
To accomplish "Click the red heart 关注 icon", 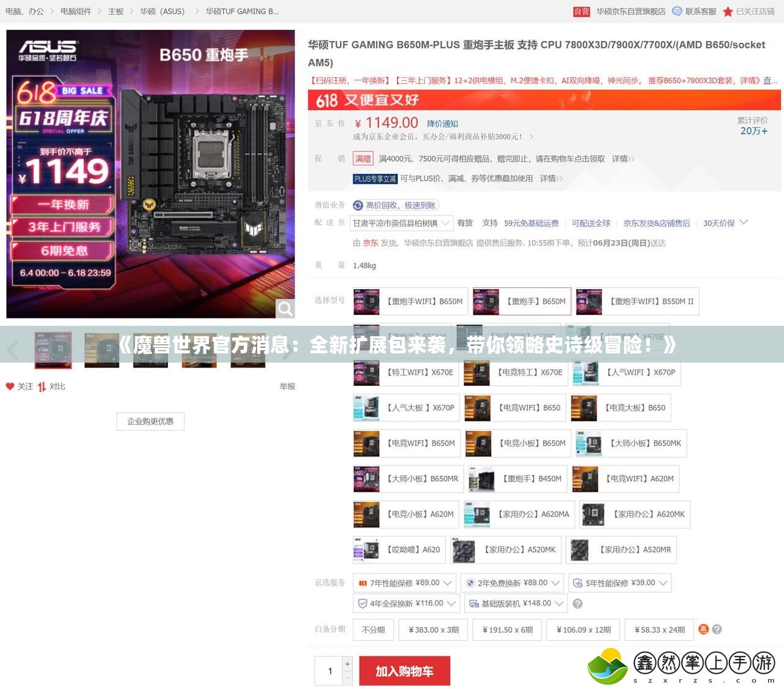I will (x=10, y=386).
